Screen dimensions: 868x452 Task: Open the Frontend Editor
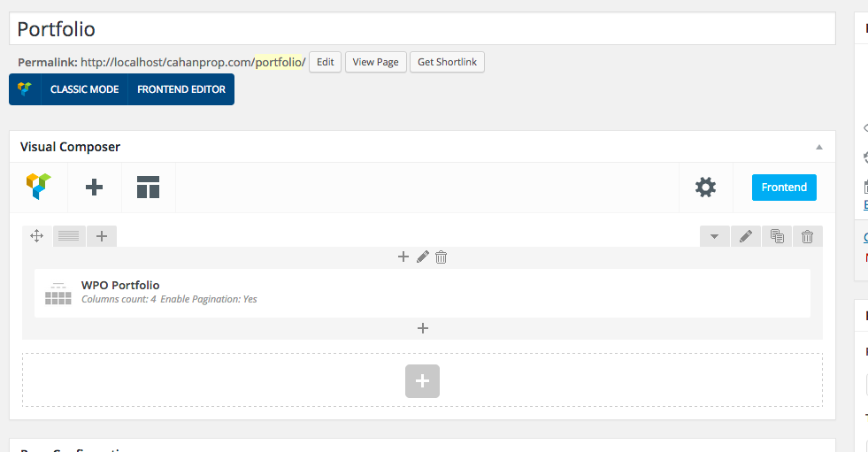coord(181,89)
